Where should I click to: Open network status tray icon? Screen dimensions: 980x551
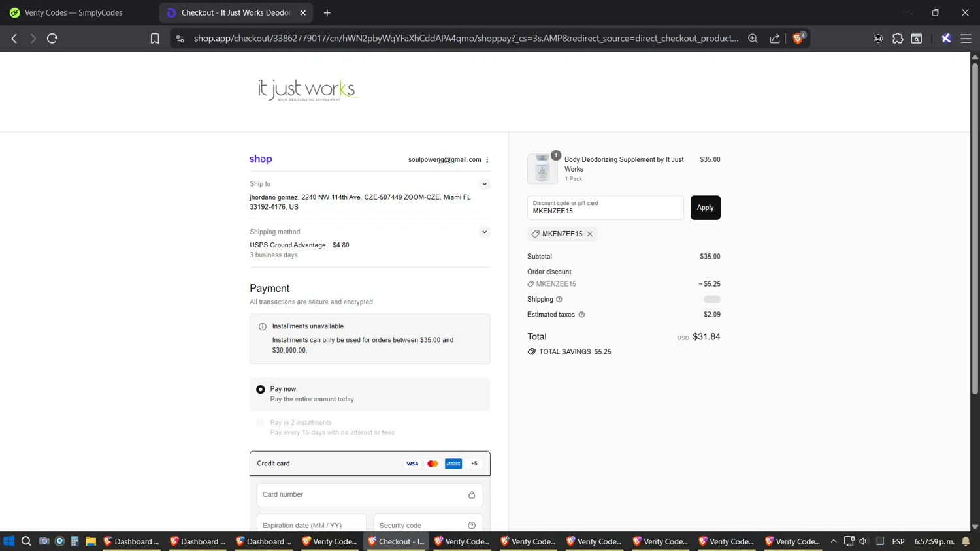[x=849, y=541]
